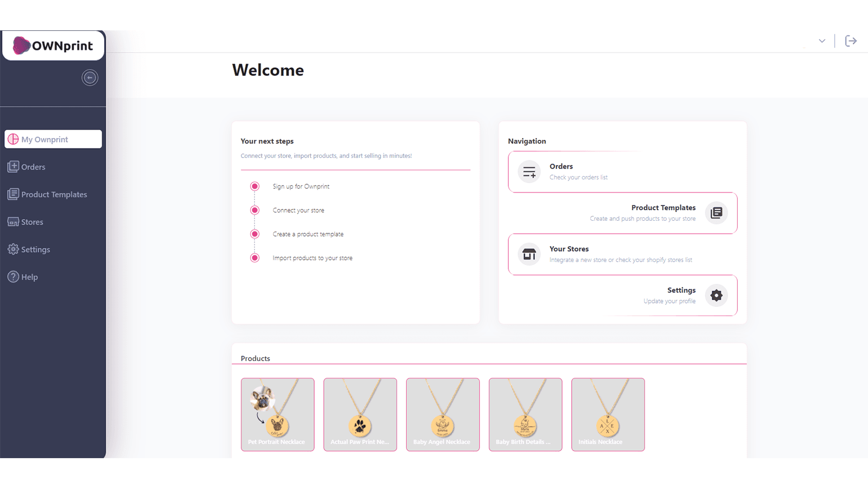
Task: Open Help from the sidebar menu
Action: (28, 277)
